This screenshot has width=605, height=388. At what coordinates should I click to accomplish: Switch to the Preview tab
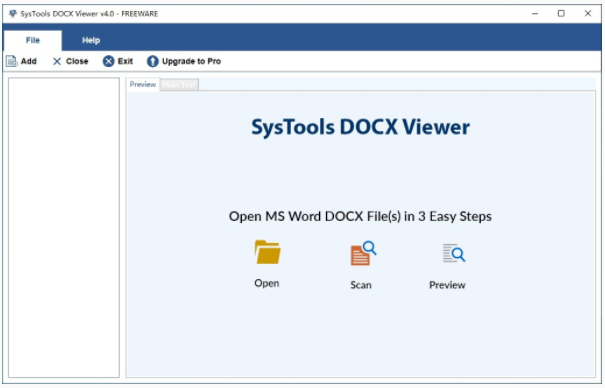(143, 84)
